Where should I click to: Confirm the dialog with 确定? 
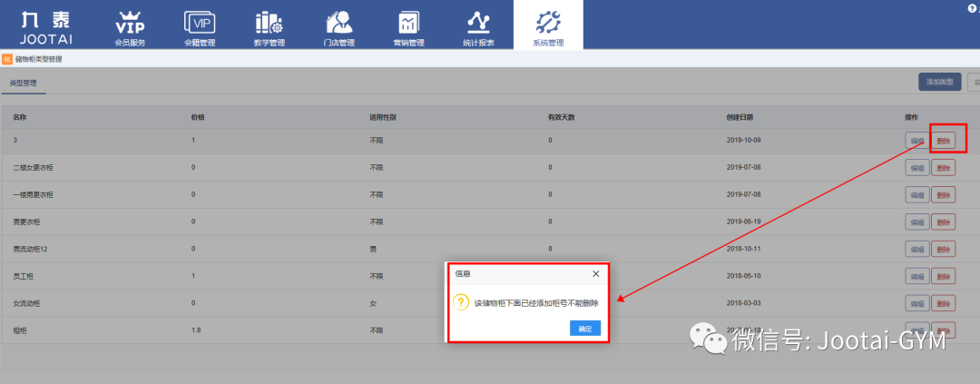click(585, 329)
